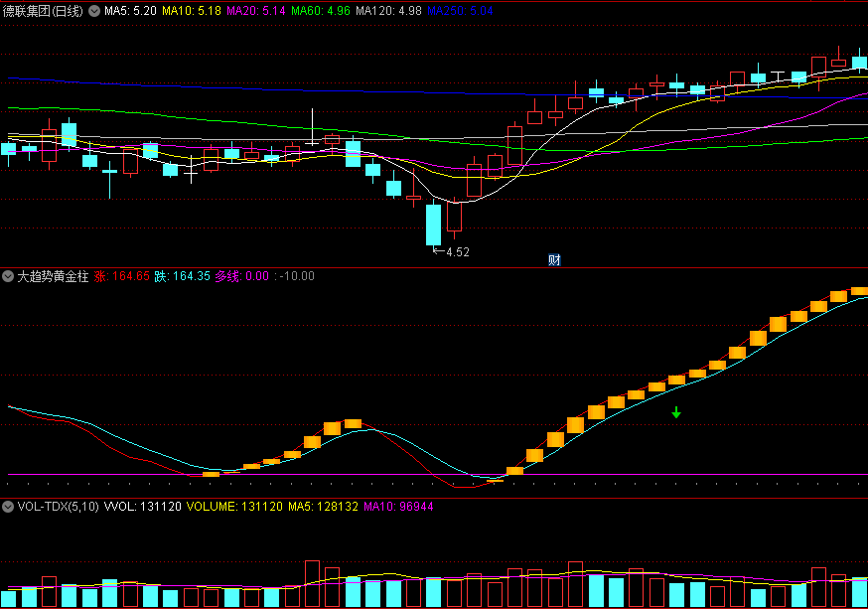Click the 大趋势黄金柱 indicator name
Screen dimensions: 868x609
(53, 276)
